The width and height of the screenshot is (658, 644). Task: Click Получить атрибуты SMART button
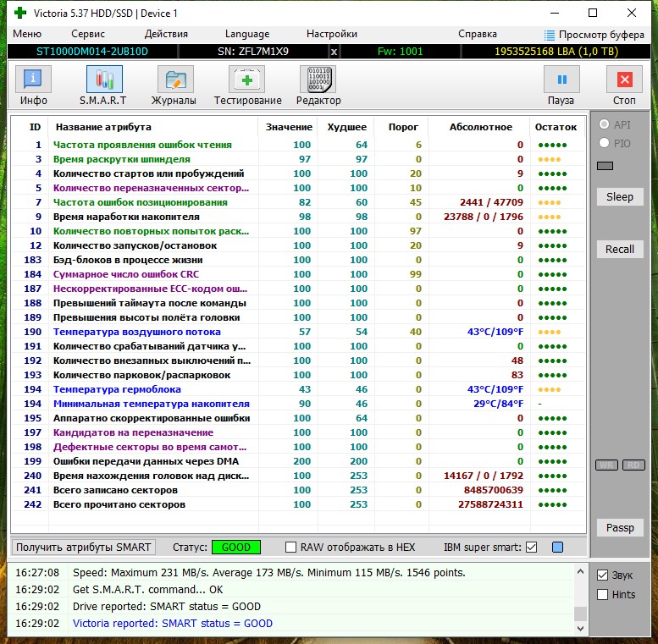pos(83,548)
